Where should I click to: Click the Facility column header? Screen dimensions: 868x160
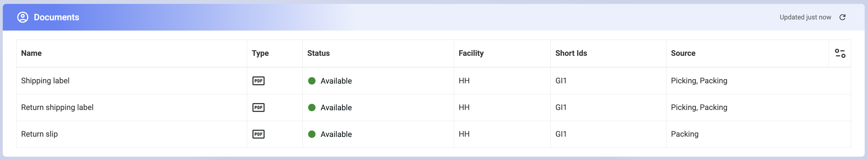[x=471, y=53]
